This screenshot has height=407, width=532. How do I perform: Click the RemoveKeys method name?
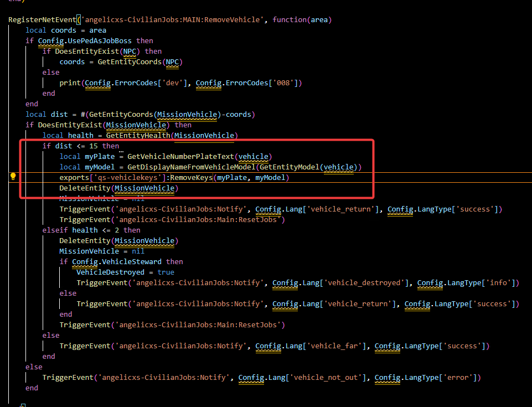click(x=192, y=178)
